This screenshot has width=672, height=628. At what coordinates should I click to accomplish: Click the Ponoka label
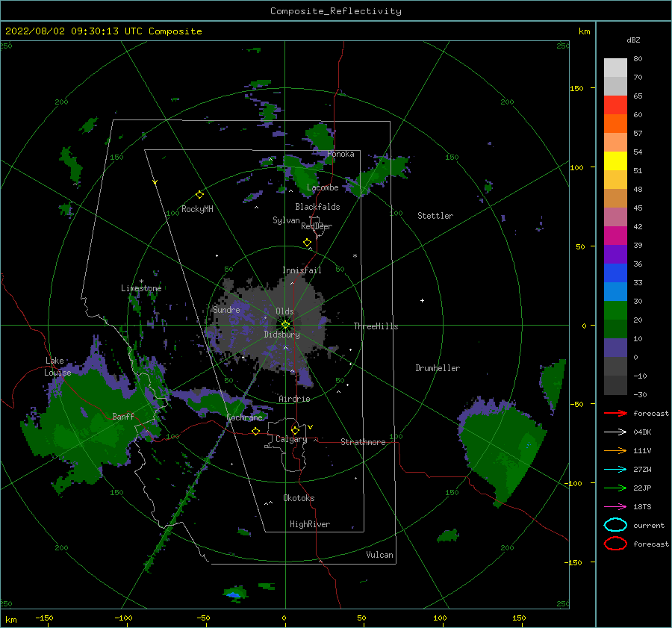(340, 154)
